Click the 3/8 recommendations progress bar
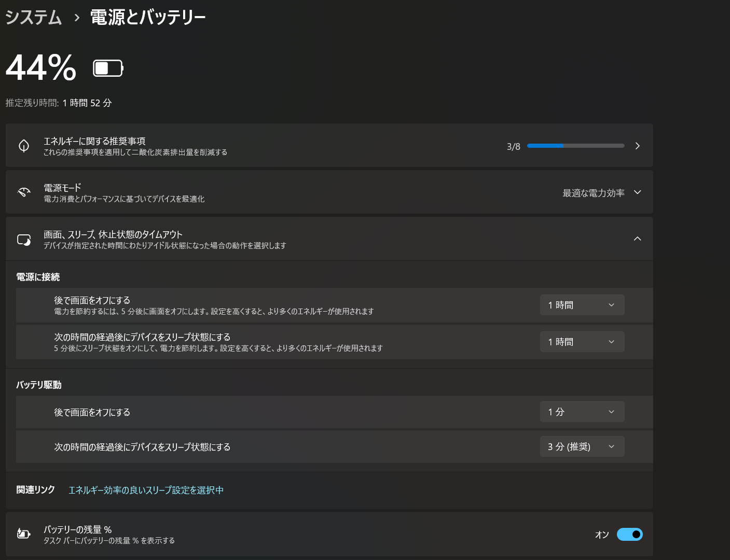 576,146
